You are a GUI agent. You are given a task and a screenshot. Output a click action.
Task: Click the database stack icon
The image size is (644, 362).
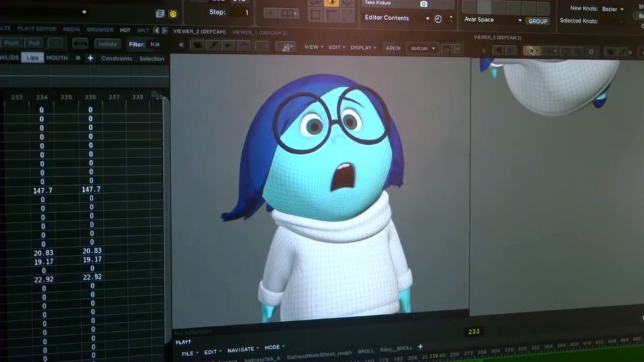point(160,13)
